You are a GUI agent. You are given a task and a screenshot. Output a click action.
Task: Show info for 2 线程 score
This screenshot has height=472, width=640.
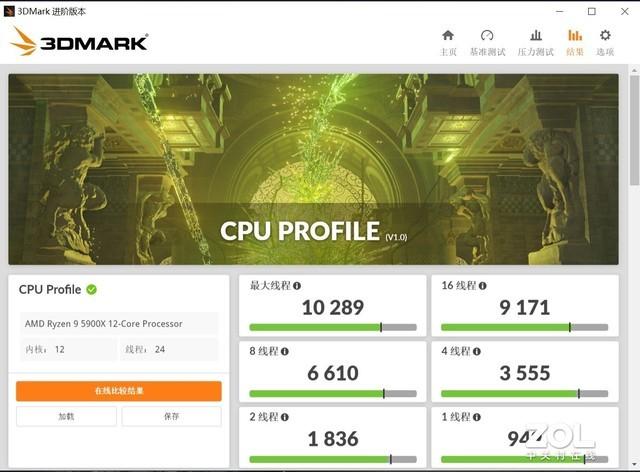[284, 417]
